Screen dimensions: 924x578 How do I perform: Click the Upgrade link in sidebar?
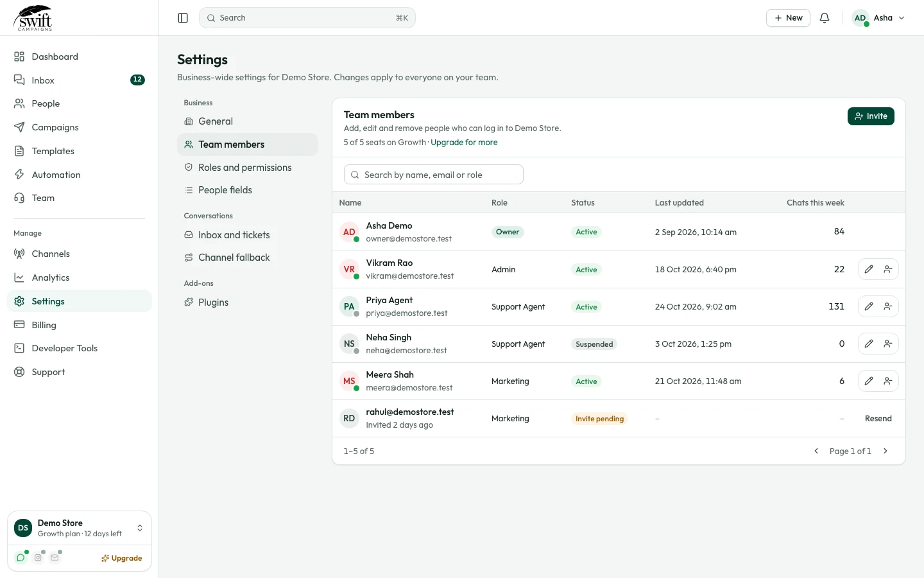(x=121, y=558)
